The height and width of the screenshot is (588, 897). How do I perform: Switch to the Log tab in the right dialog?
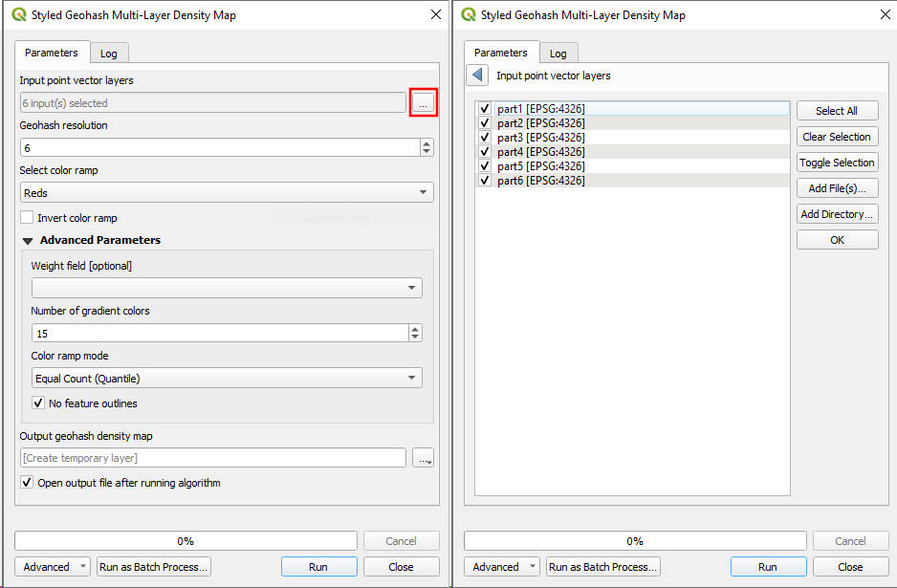click(x=558, y=54)
